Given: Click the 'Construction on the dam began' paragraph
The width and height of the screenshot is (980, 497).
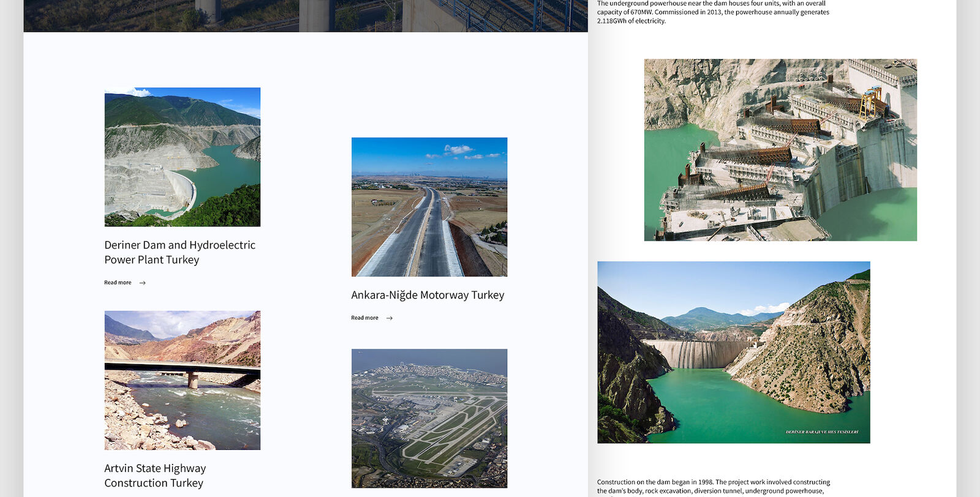Looking at the screenshot, I should pos(713,486).
